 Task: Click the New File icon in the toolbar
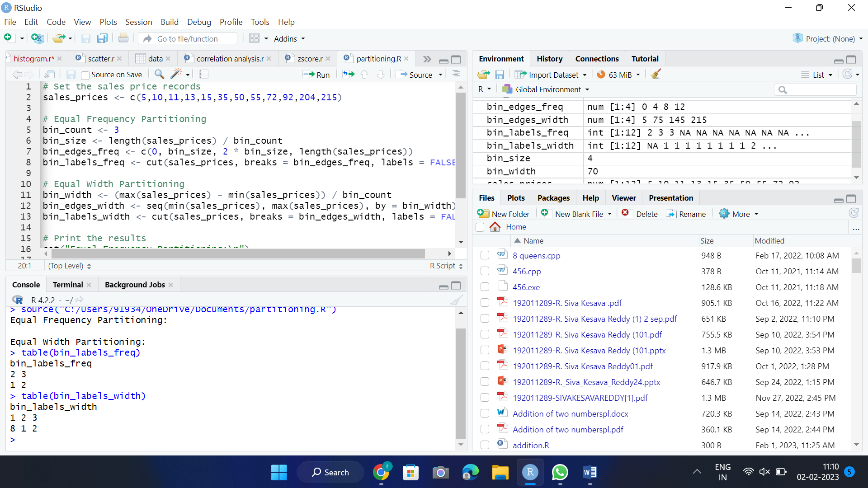tap(8, 38)
